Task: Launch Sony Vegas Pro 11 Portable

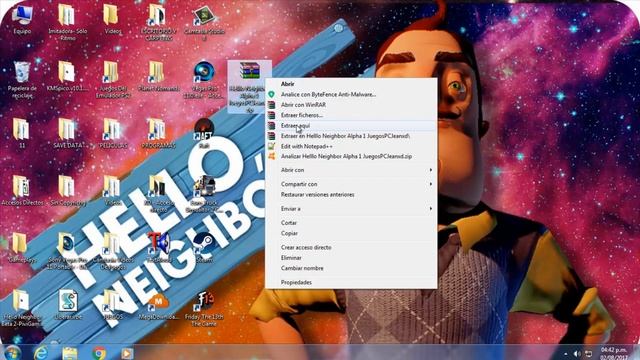Action: point(67,251)
